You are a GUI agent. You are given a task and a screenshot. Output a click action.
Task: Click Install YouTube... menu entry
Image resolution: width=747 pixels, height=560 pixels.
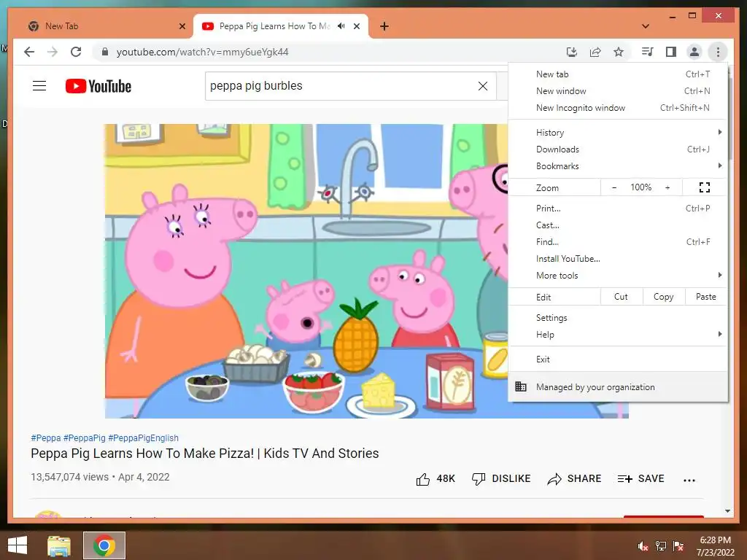click(618, 259)
